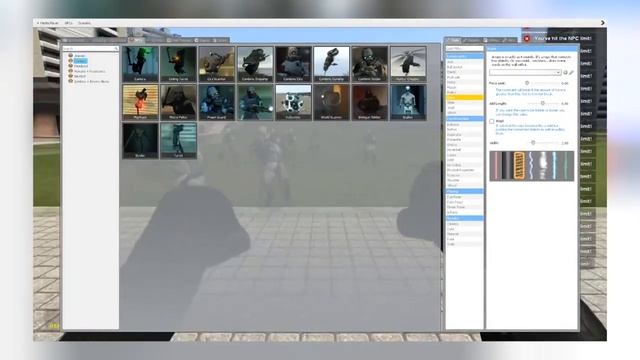Spawn the Combine Gunship NPC
The image size is (640, 360).
[331, 64]
